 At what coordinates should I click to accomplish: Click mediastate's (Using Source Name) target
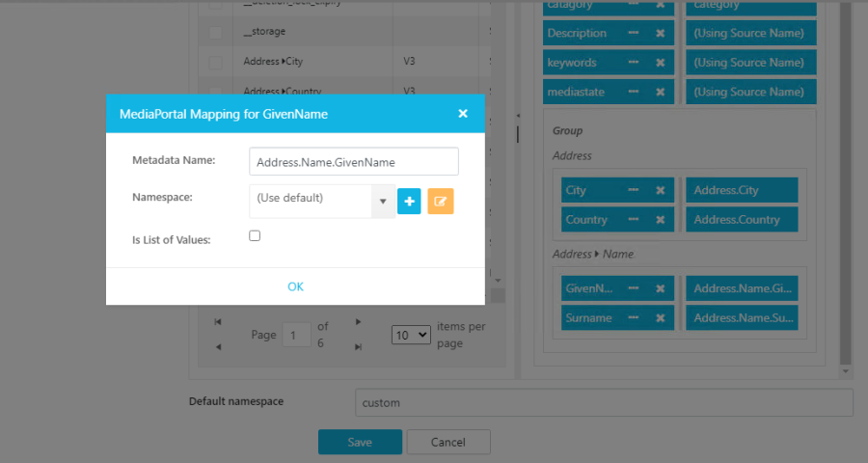pos(751,92)
